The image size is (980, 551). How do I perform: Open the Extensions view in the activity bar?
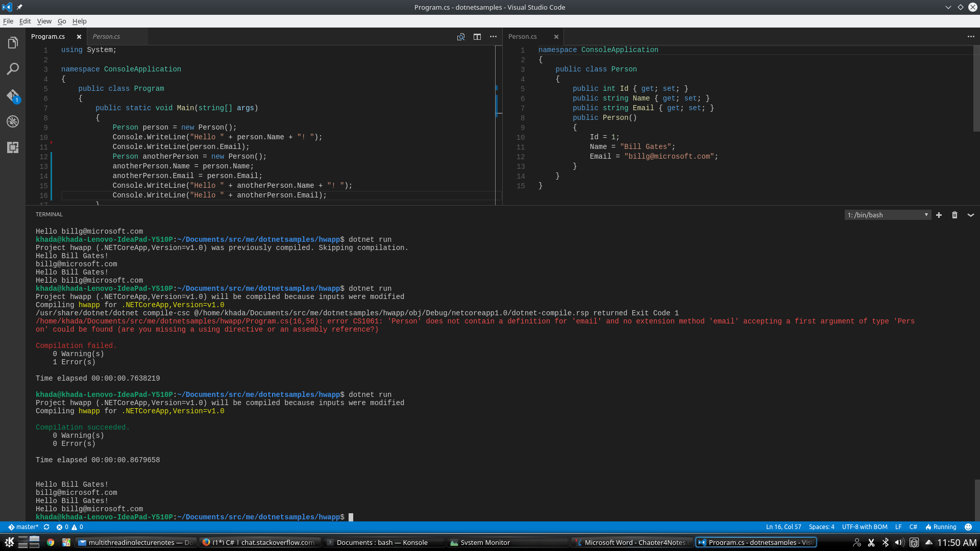coord(13,147)
